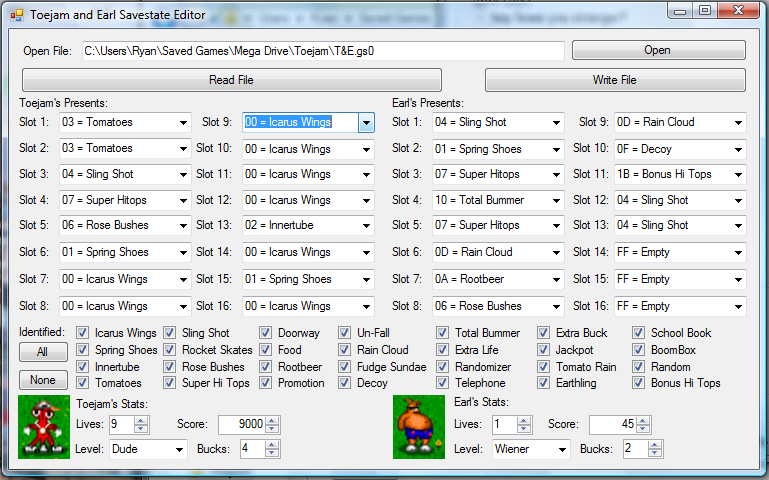
Task: Click Toejam's character portrait
Action: 44,427
